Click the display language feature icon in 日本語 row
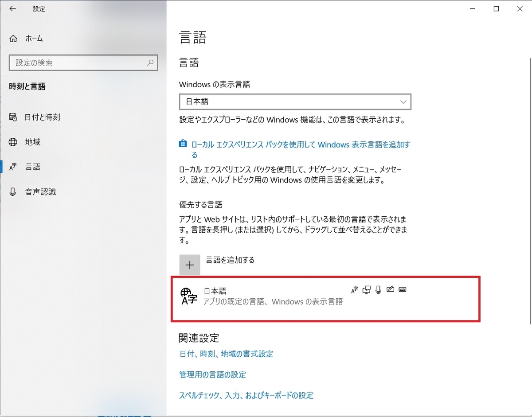 point(354,290)
